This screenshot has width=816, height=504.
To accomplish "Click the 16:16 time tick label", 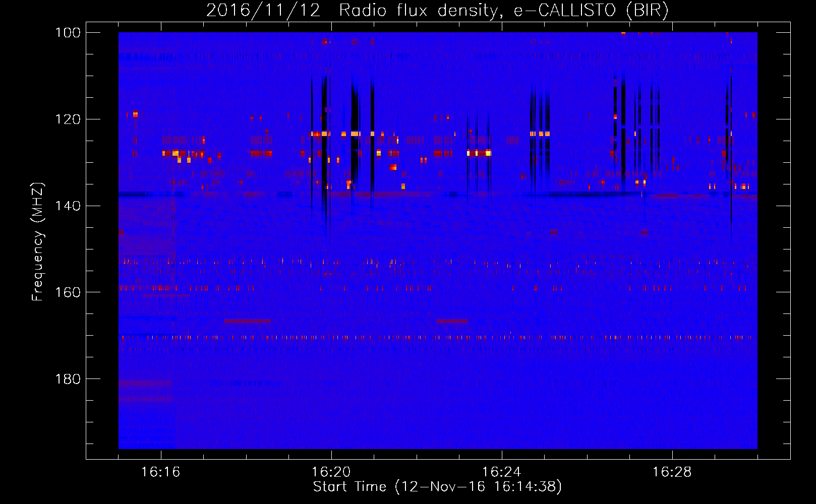I will pos(161,472).
